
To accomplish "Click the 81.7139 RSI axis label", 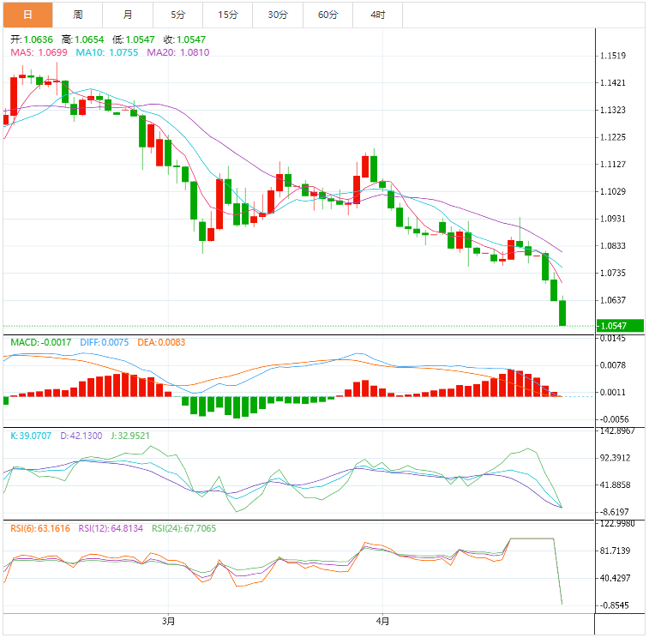I will (x=615, y=551).
